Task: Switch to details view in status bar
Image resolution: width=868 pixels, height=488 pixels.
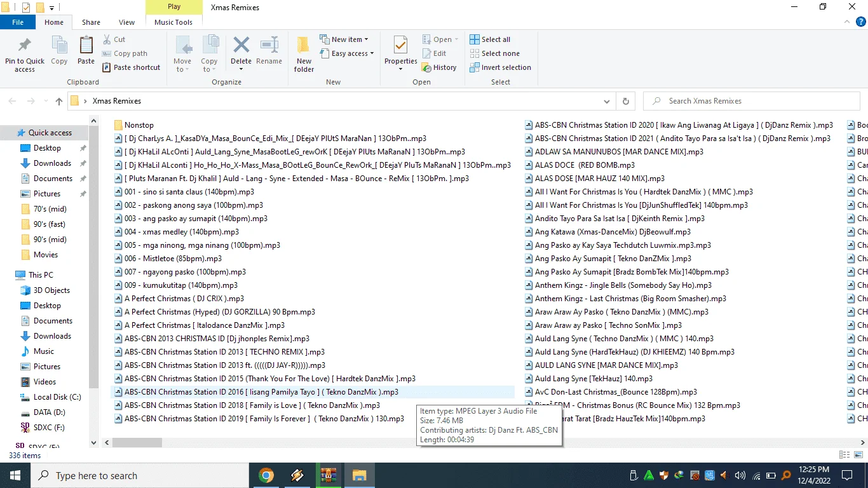Action: 844,455
